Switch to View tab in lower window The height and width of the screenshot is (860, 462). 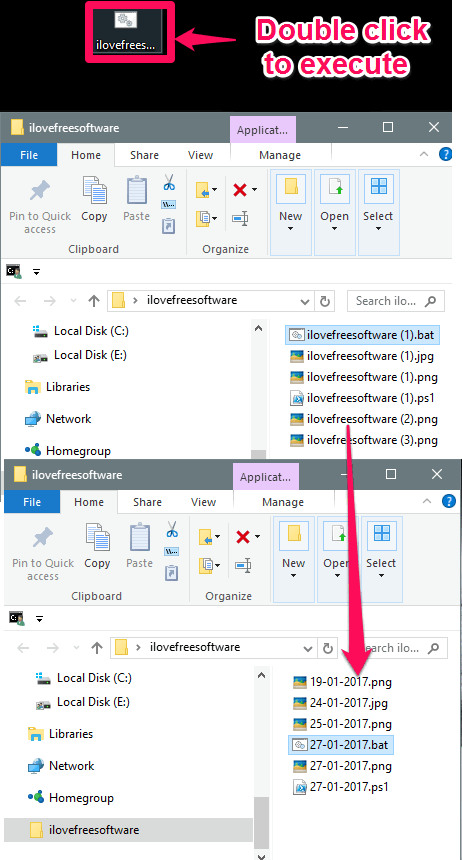coord(204,502)
